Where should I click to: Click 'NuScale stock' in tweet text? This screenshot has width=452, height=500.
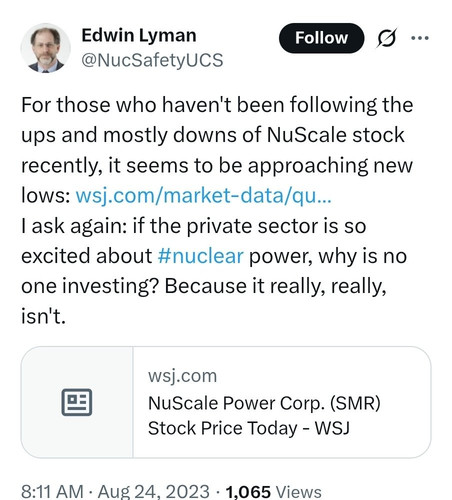pos(336,135)
